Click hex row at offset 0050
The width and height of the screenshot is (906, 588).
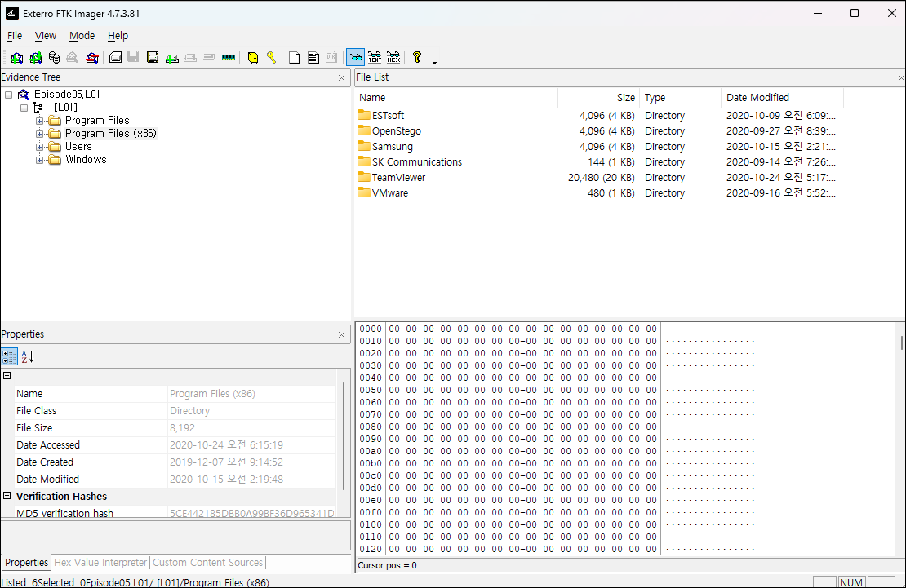[557, 390]
